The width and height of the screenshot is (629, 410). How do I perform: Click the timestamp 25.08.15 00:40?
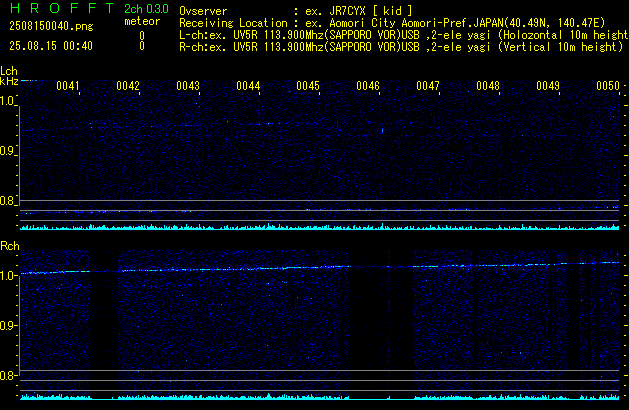(51, 46)
